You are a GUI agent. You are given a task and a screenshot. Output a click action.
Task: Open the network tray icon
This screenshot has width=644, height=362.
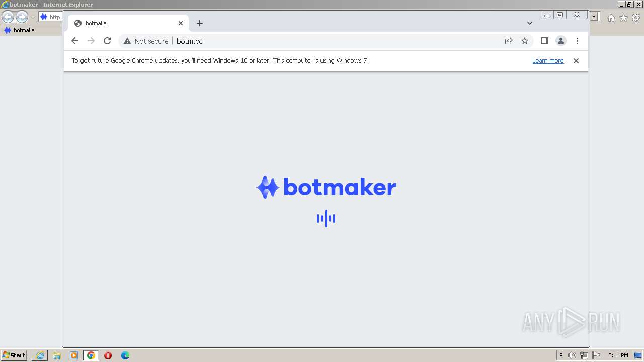tap(584, 355)
